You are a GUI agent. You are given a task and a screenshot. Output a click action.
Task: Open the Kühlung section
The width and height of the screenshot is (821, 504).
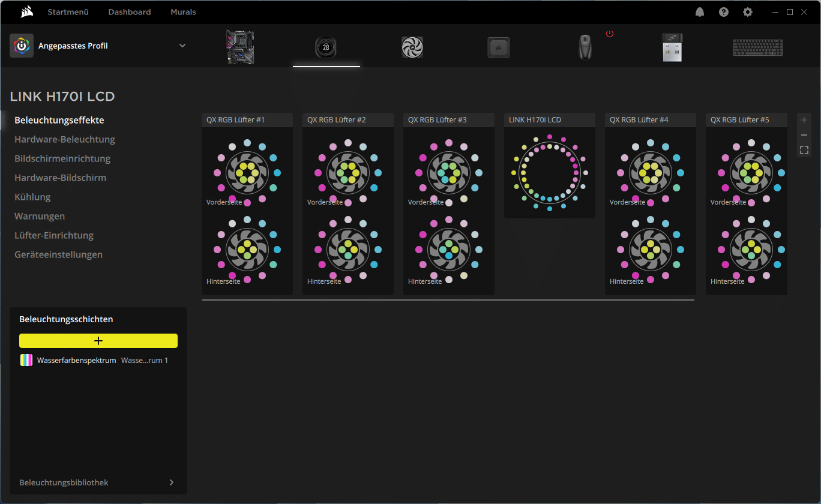click(x=32, y=197)
